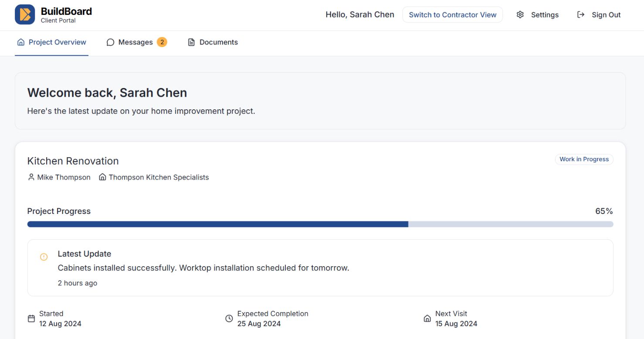Select the Project Overview tab
The height and width of the screenshot is (339, 644).
pos(57,42)
